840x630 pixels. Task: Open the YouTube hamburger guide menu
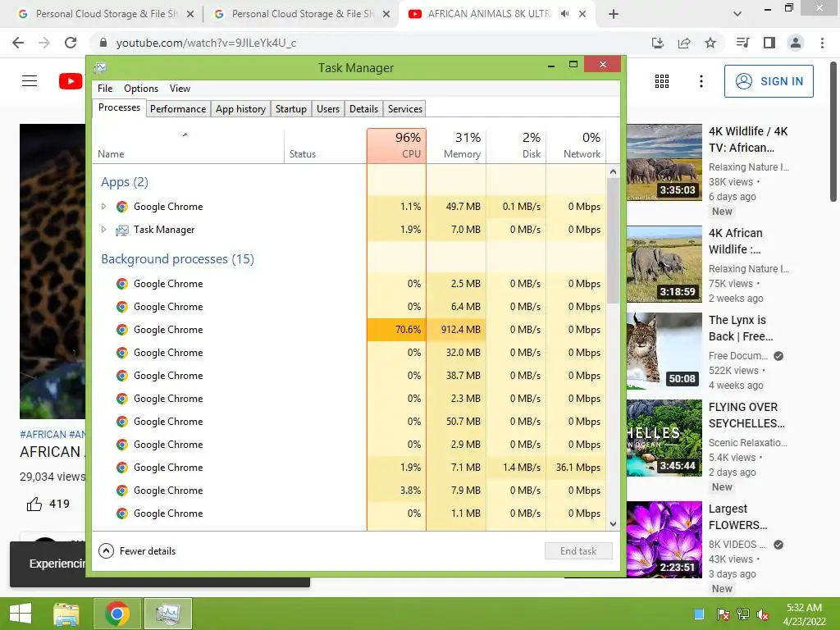30,81
